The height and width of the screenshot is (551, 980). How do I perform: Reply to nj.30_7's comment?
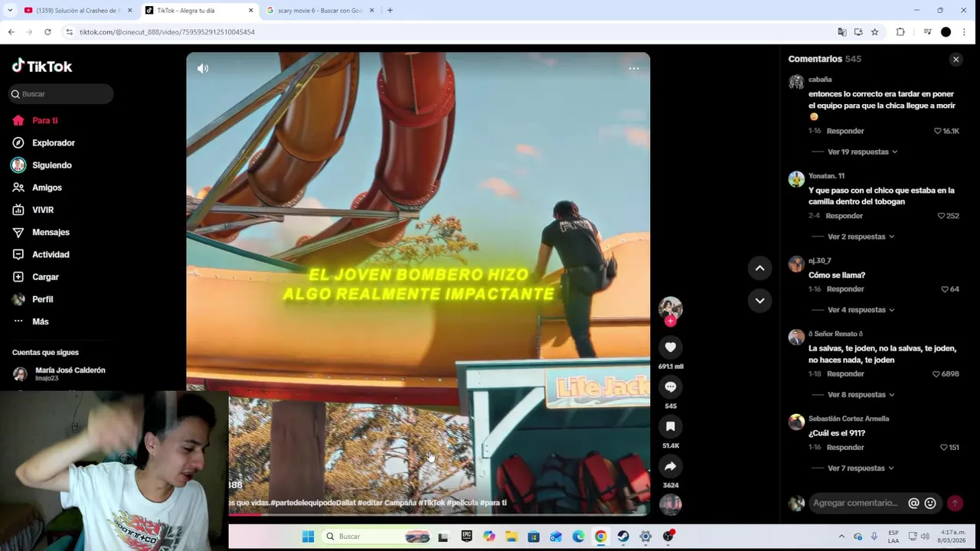pyautogui.click(x=845, y=289)
